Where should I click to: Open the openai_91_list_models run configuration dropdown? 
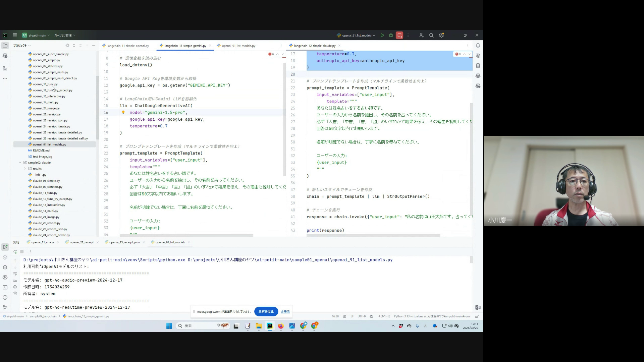pyautogui.click(x=357, y=35)
